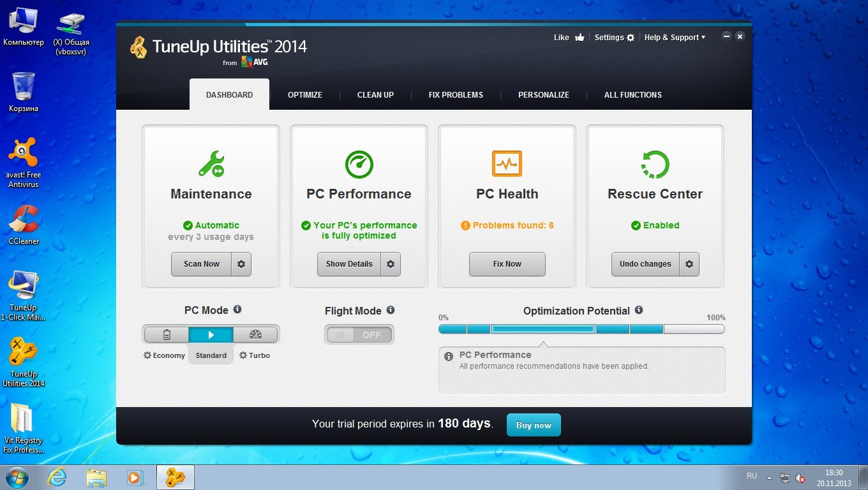The image size is (868, 490).
Task: Open the Компьютер desktop icon
Action: point(24,27)
